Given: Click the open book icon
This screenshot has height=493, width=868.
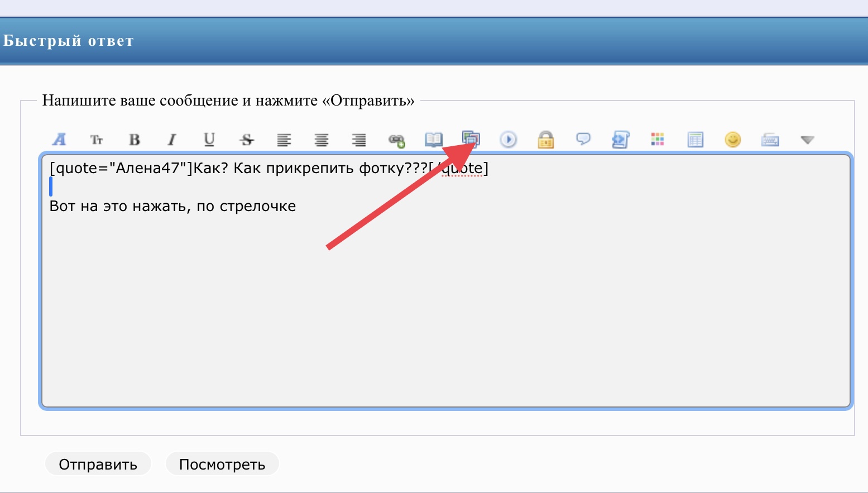Looking at the screenshot, I should pos(434,140).
